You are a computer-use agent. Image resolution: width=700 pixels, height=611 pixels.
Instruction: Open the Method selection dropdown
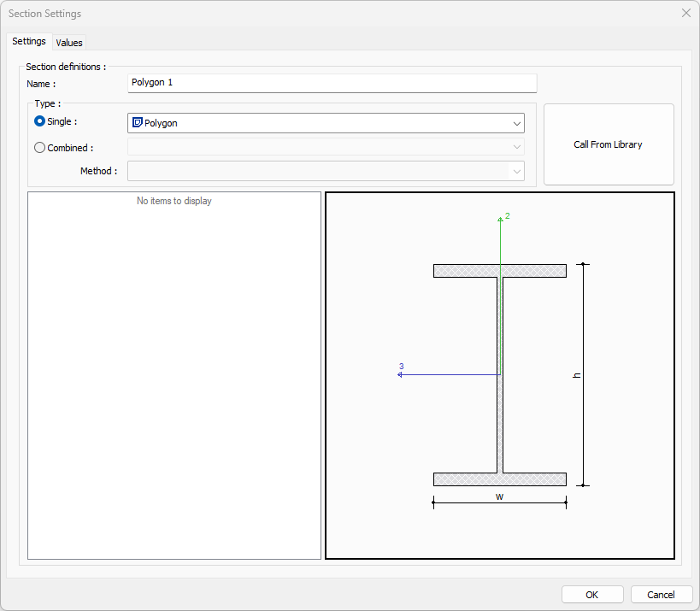pos(517,171)
